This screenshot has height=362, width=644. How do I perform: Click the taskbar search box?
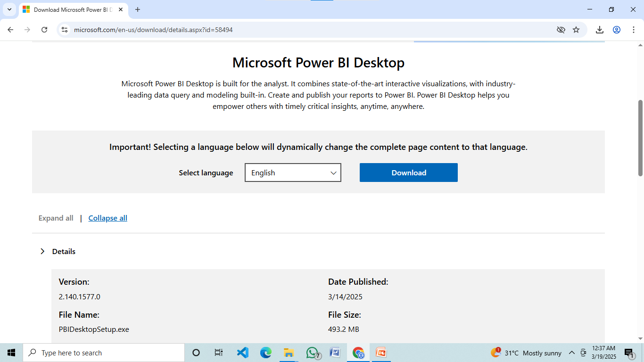(104, 353)
